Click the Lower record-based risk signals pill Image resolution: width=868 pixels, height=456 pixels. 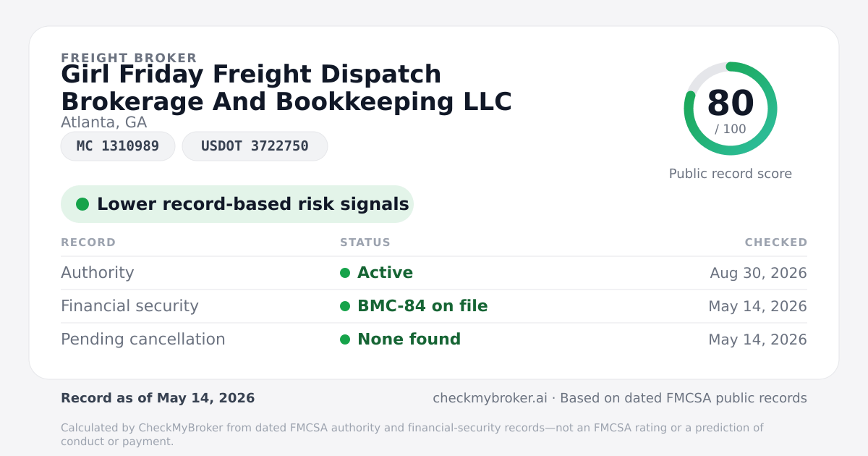pos(237,204)
